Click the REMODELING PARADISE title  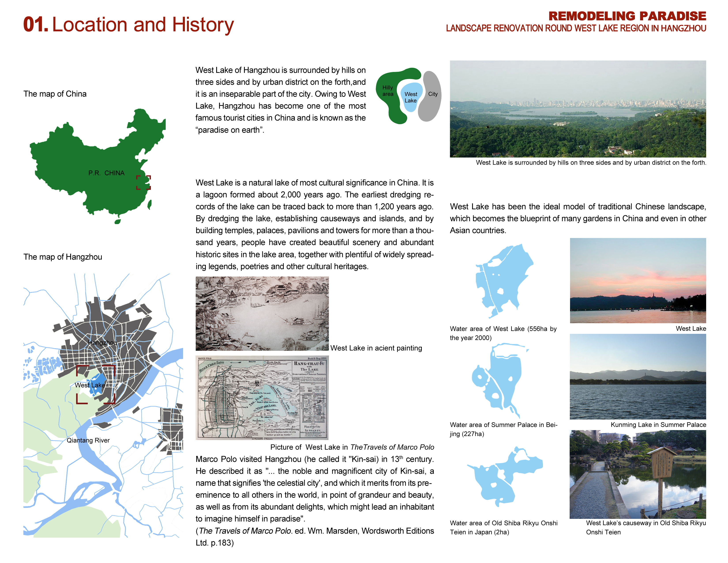(x=627, y=16)
